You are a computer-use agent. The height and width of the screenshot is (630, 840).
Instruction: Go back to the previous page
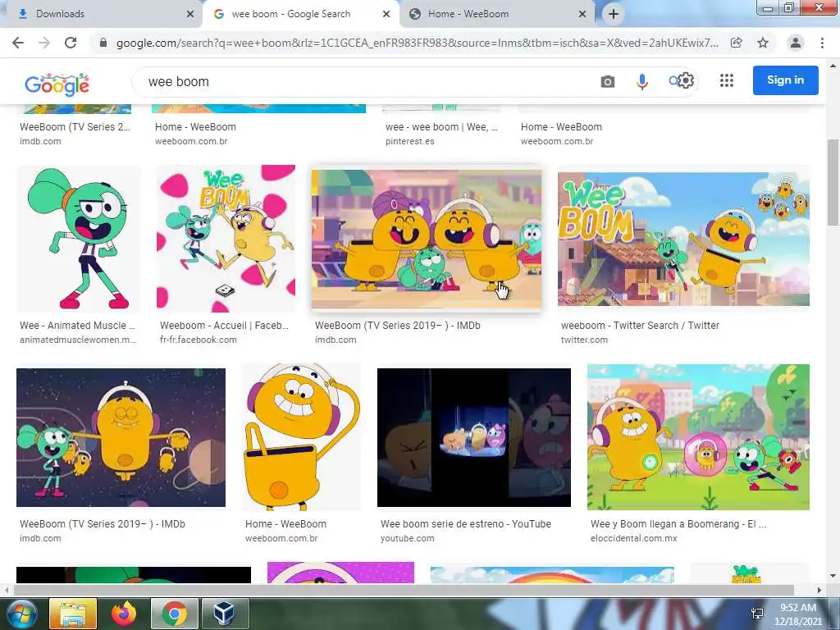[x=18, y=43]
